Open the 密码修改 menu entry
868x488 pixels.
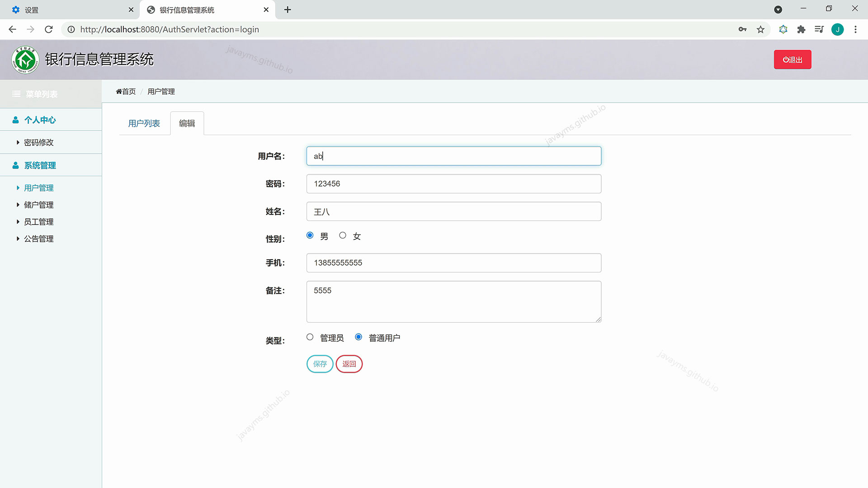click(x=38, y=143)
